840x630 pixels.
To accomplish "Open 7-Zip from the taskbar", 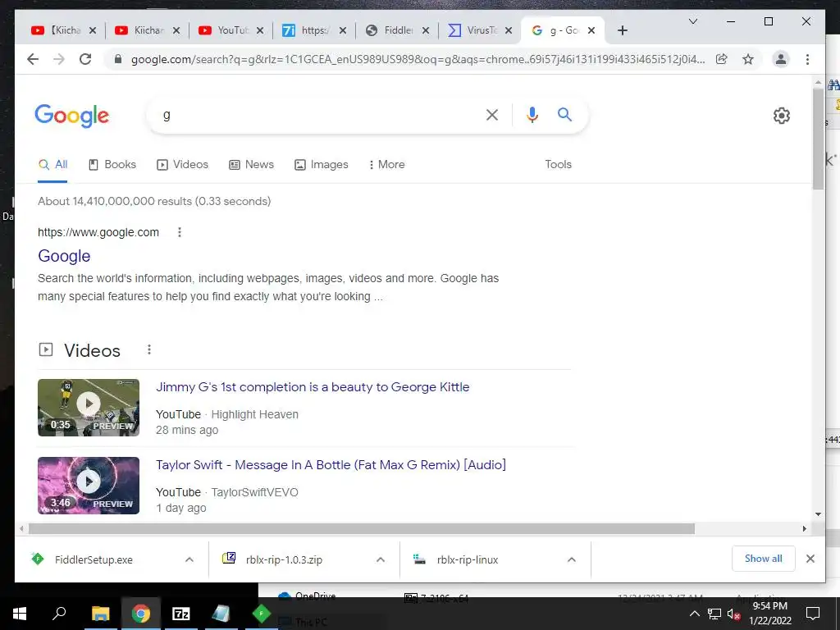I will [181, 614].
